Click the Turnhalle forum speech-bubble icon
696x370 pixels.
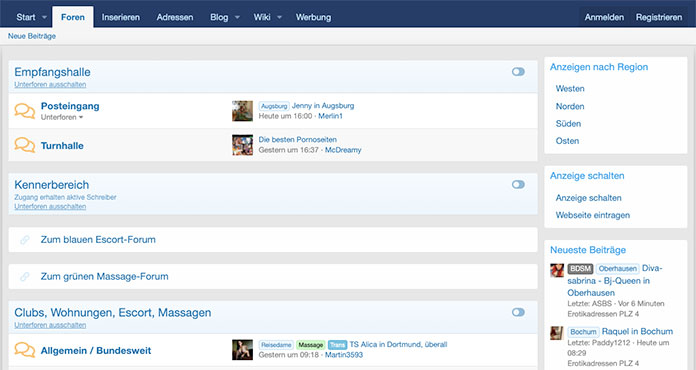tap(24, 145)
